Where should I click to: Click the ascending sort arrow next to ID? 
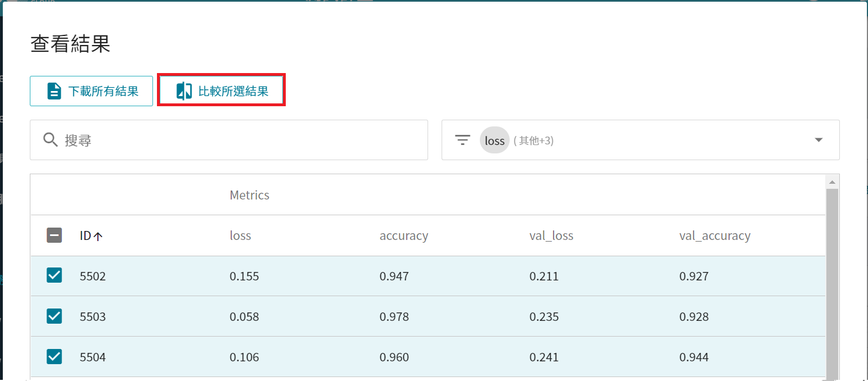click(x=98, y=237)
